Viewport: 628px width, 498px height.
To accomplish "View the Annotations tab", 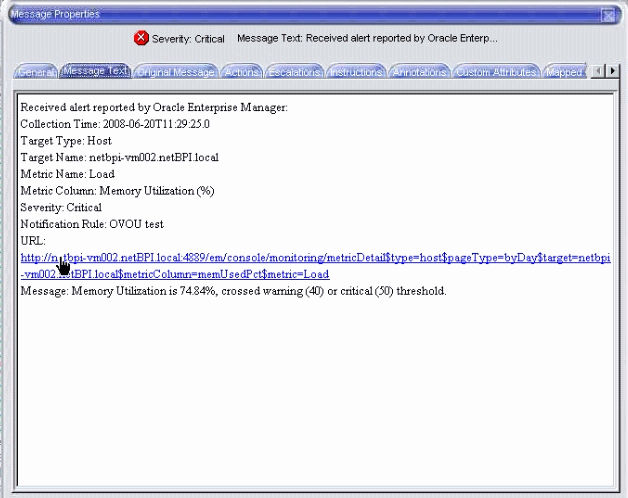I will pos(419,72).
